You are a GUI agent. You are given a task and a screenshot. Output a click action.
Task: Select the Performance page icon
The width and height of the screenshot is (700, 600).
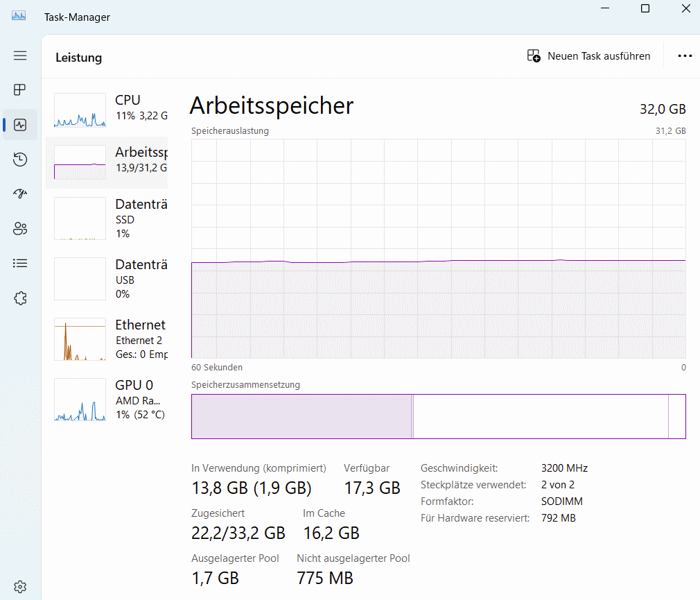coord(20,125)
